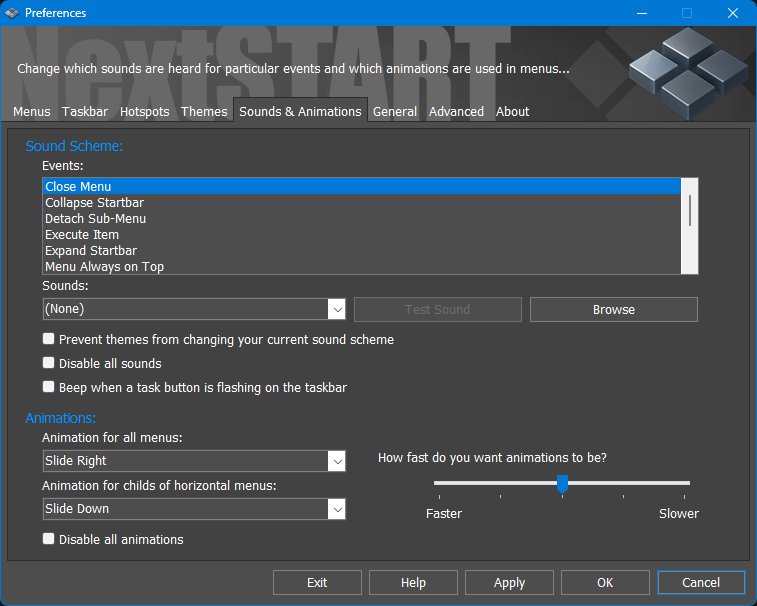Show the About tab

[x=512, y=112]
